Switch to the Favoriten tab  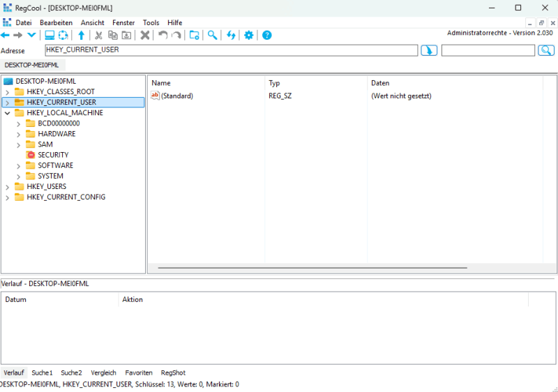coord(139,373)
